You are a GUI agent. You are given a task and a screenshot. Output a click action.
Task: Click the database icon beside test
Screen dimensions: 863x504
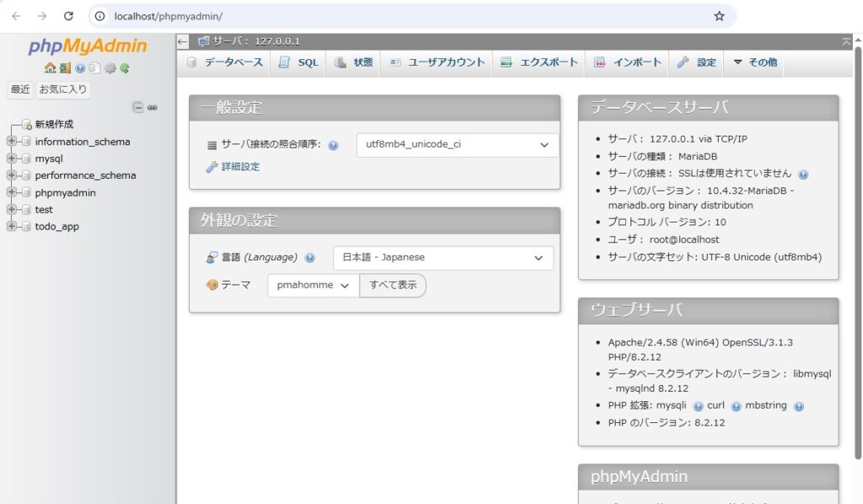[26, 210]
